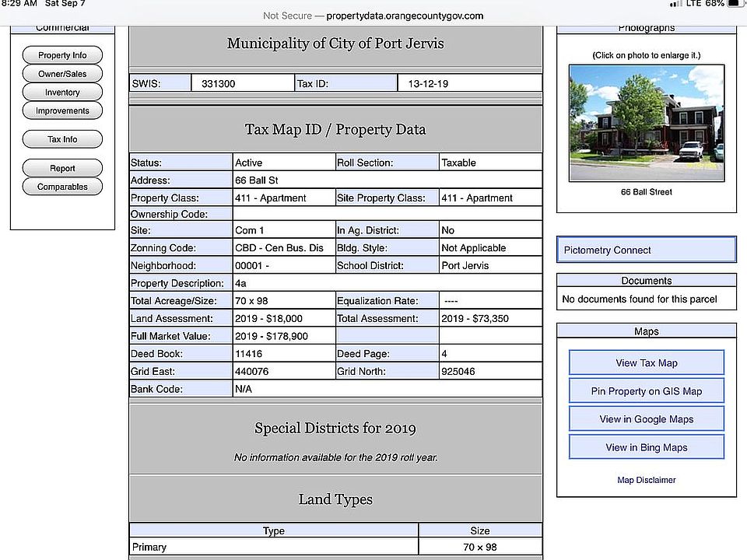Click Property Description value 4a
Screen dimensions: 747x560
(x=240, y=283)
